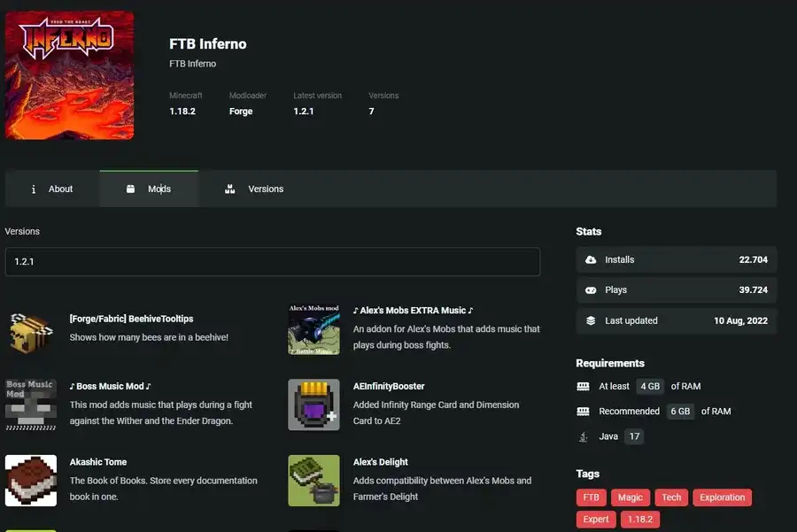Click the Boss Music Mod thumbnail
This screenshot has height=532, width=797.
pos(31,405)
